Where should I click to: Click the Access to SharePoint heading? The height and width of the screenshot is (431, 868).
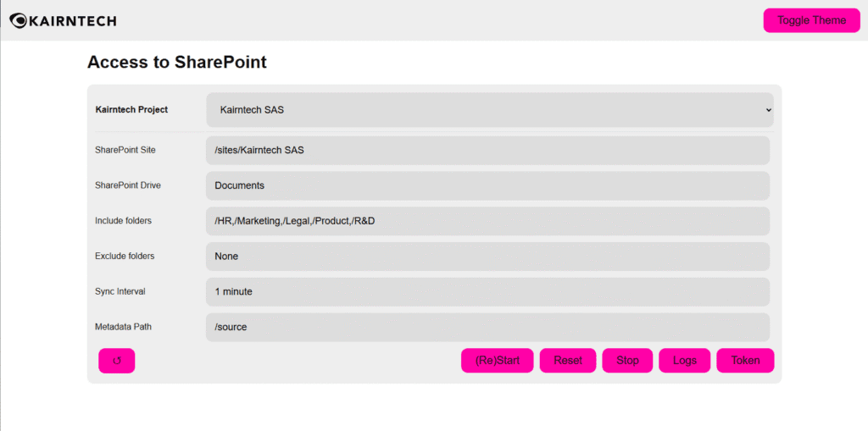[177, 63]
